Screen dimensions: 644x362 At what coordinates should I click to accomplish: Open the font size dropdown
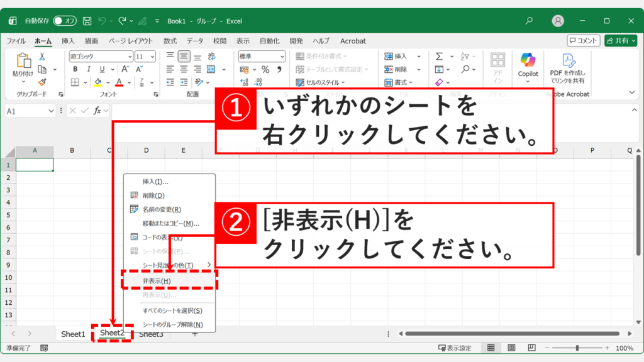pyautogui.click(x=152, y=57)
